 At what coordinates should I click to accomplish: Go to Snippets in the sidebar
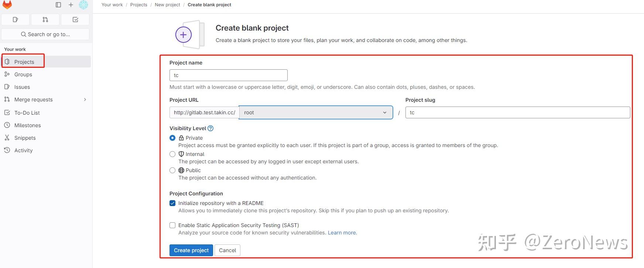25,138
